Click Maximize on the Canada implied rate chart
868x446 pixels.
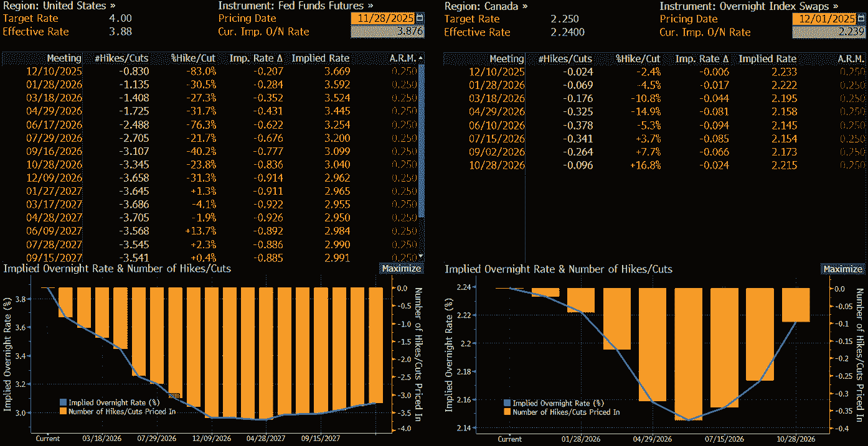click(x=843, y=268)
